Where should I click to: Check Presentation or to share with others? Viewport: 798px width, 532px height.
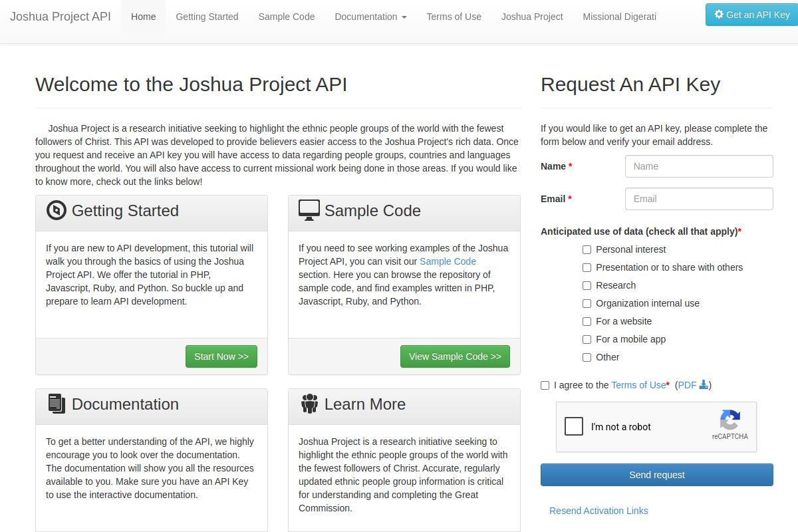(587, 267)
